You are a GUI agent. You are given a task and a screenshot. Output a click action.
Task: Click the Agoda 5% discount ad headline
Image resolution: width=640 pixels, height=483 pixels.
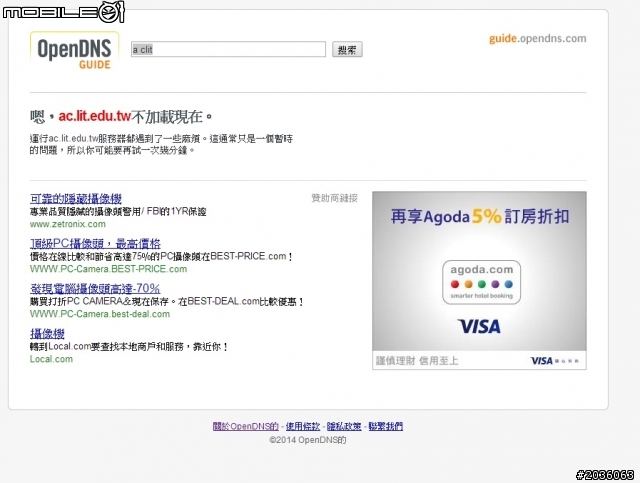[x=480, y=216]
